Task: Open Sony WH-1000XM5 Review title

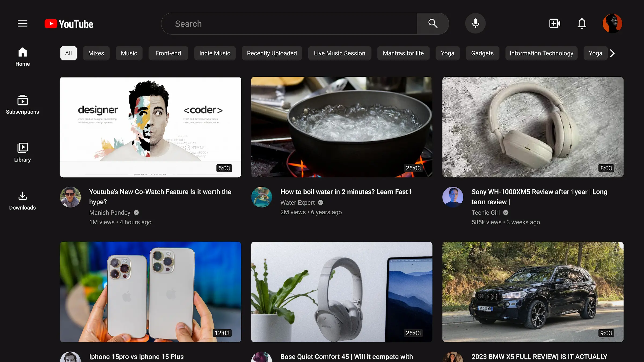Action: pyautogui.click(x=539, y=197)
